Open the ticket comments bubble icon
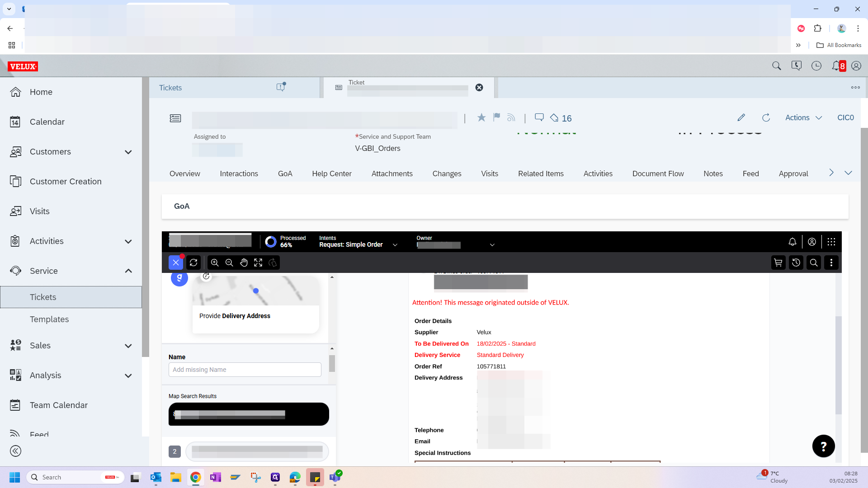868x488 pixels. (x=539, y=117)
